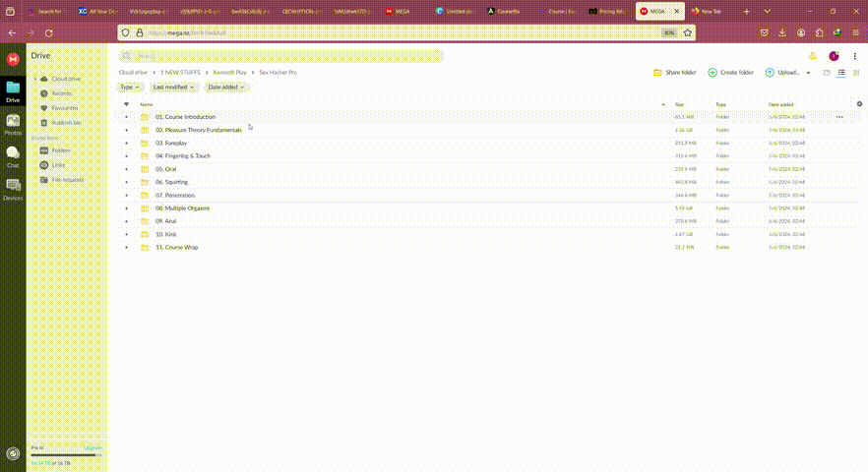Open the top-right three-dot menu

click(854, 56)
